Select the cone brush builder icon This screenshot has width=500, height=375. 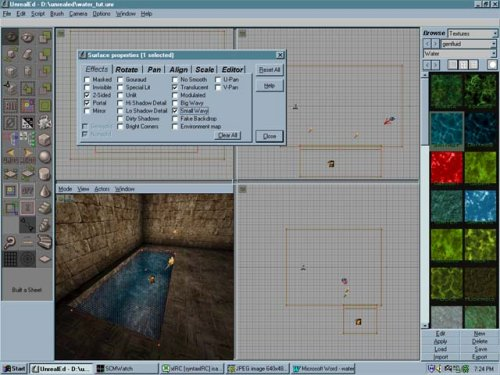44,191
